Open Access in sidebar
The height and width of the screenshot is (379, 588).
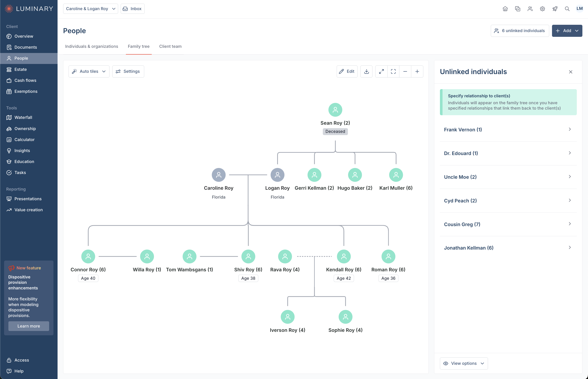29,360
